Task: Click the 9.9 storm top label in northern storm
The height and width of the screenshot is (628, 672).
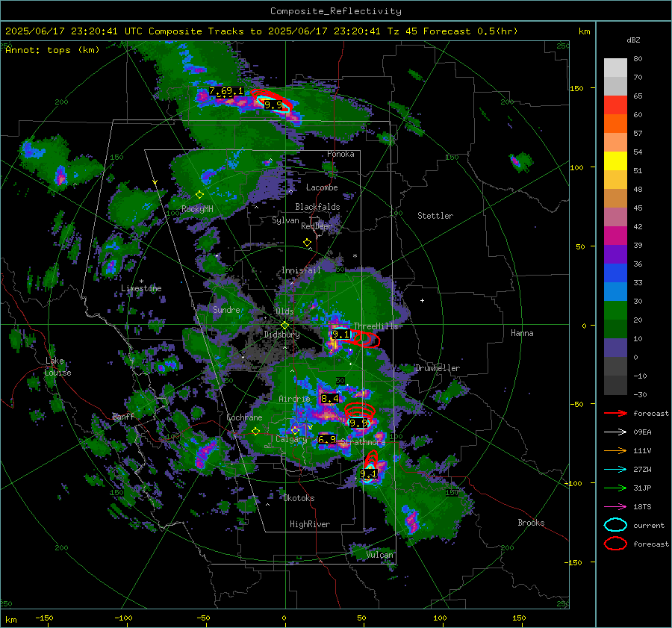Action: click(x=273, y=105)
